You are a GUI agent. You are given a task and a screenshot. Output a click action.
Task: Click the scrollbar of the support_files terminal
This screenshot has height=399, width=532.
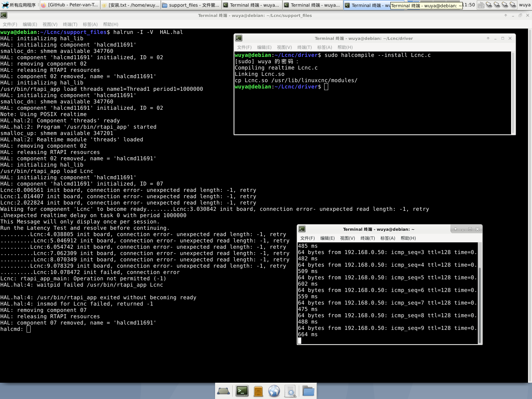click(530, 205)
